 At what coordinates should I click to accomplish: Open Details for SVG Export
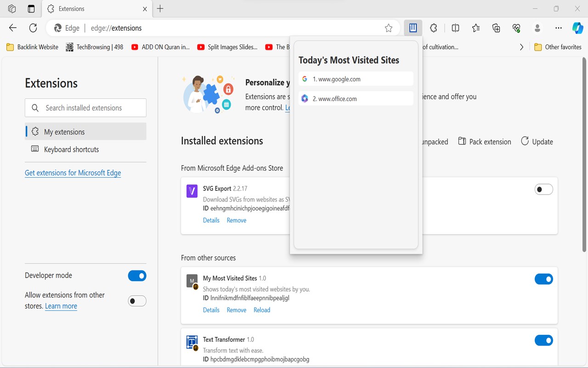(x=211, y=220)
